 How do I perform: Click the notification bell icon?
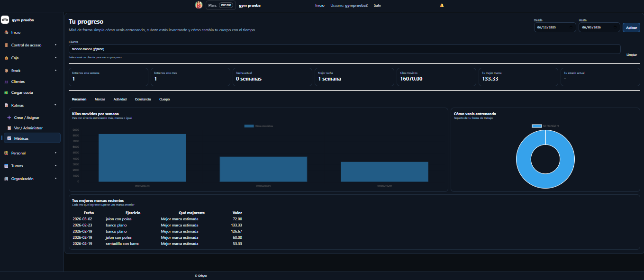(x=442, y=5)
